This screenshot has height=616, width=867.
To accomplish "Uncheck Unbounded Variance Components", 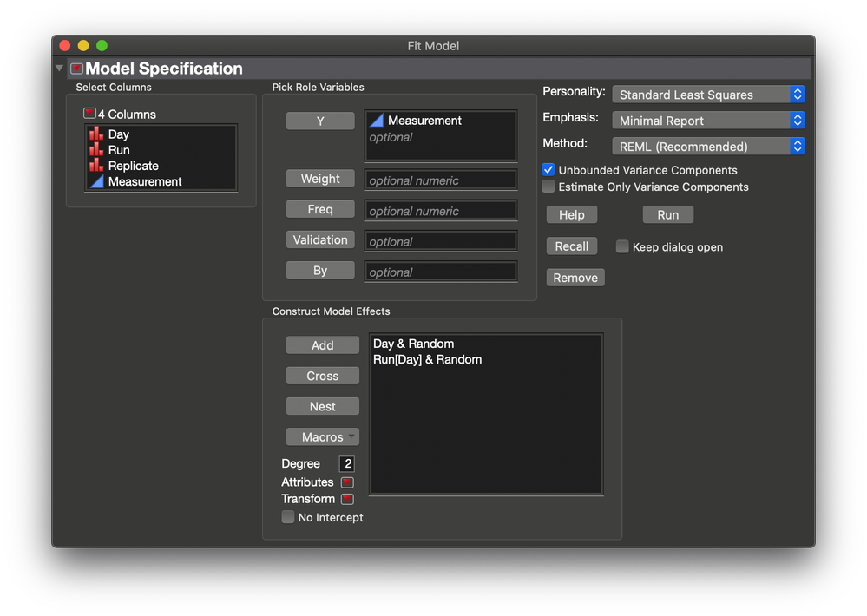I will (x=548, y=170).
